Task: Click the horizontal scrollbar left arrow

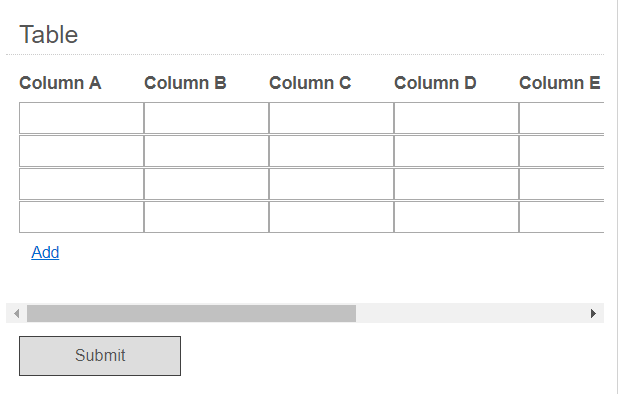Action: pyautogui.click(x=16, y=313)
